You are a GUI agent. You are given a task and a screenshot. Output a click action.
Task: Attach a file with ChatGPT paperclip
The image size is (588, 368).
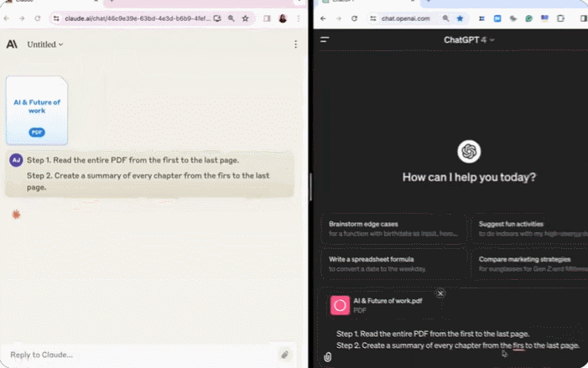coord(328,357)
